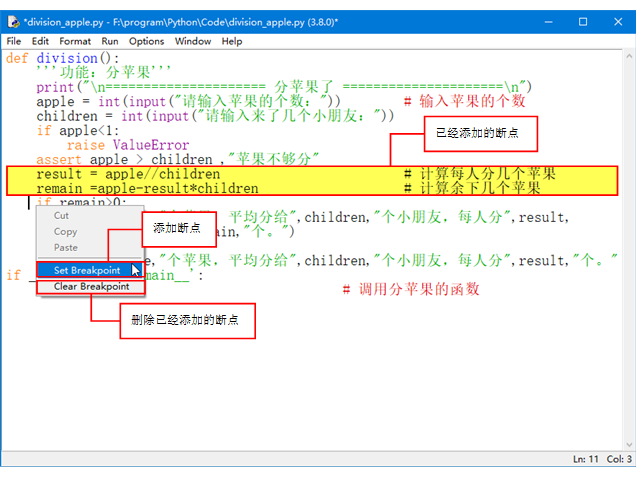This screenshot has height=478, width=636.
Task: Click the highlighted 'result = apple//children' line
Action: coord(128,174)
